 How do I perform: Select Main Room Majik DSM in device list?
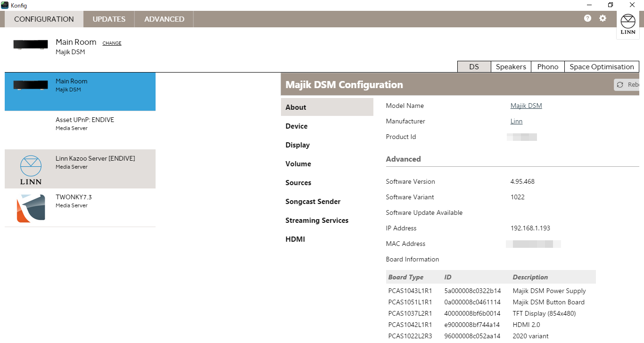(x=80, y=91)
